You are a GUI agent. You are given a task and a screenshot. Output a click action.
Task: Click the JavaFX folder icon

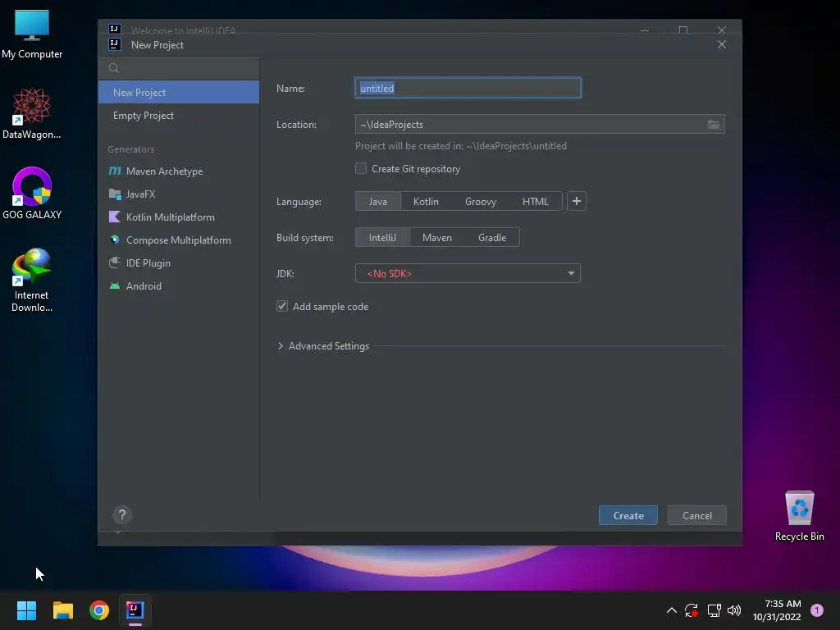pyautogui.click(x=115, y=194)
